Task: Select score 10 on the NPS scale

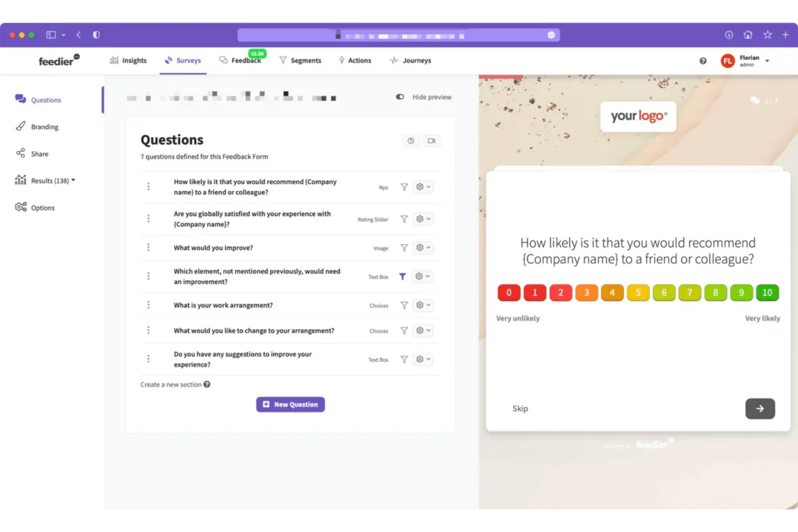Action: (767, 292)
